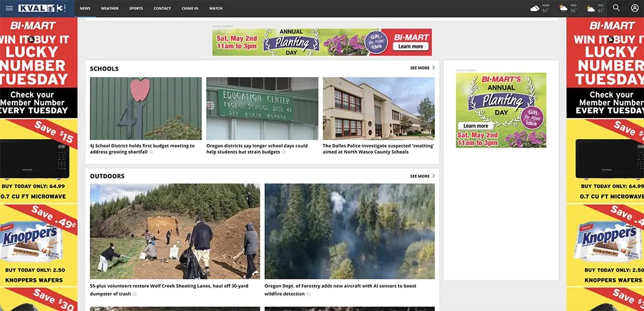Click the forest wildfire smoke thumbnail
This screenshot has width=644, height=311.
pos(350,231)
